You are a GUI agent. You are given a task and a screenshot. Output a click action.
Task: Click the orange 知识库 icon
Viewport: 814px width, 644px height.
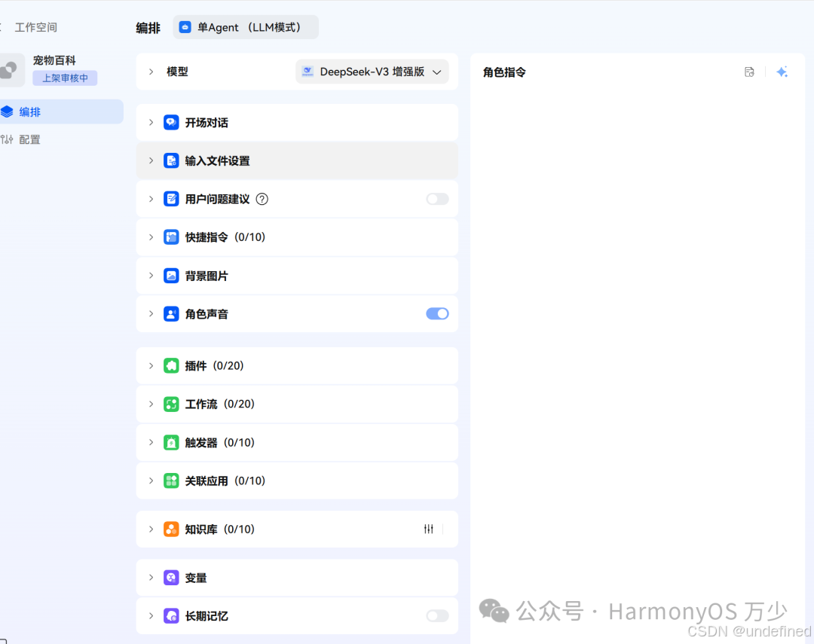coord(171,530)
